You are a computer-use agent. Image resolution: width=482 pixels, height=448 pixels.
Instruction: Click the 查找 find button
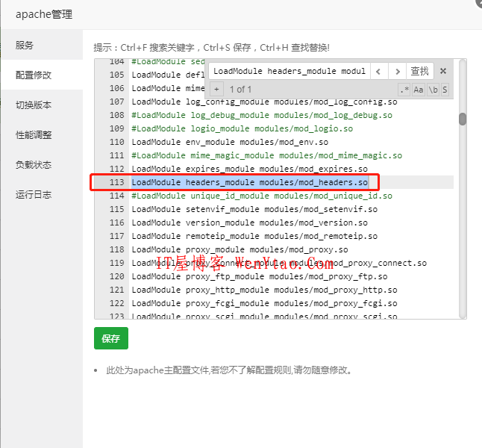[x=420, y=71]
